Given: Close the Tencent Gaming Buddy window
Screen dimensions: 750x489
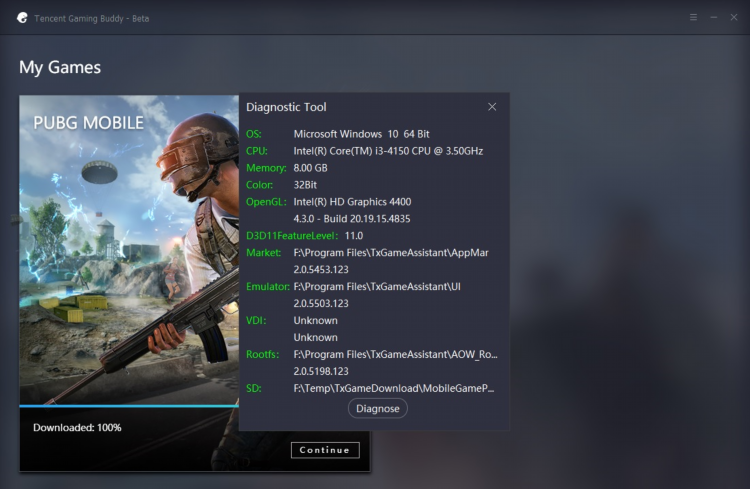Looking at the screenshot, I should pyautogui.click(x=734, y=17).
